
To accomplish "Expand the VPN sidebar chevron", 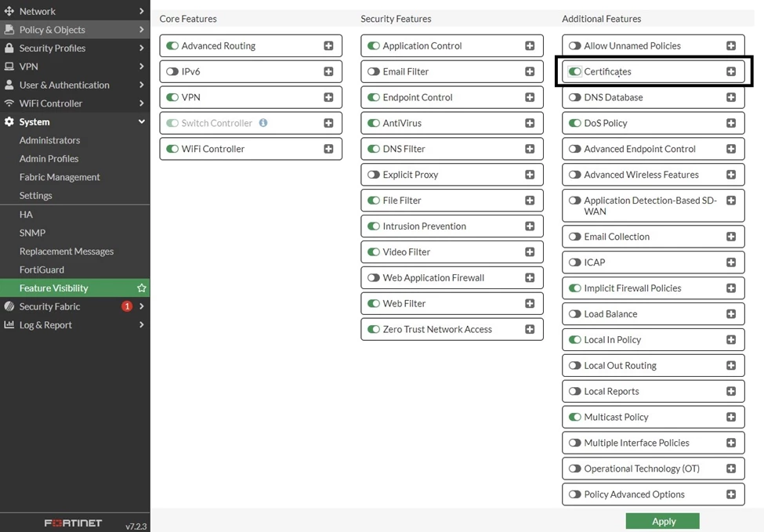I will coord(141,67).
